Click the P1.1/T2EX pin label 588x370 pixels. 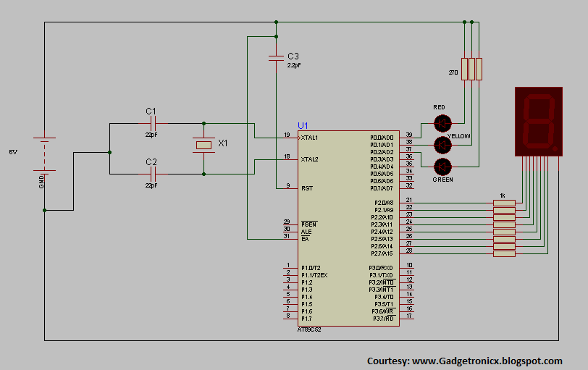tap(314, 275)
